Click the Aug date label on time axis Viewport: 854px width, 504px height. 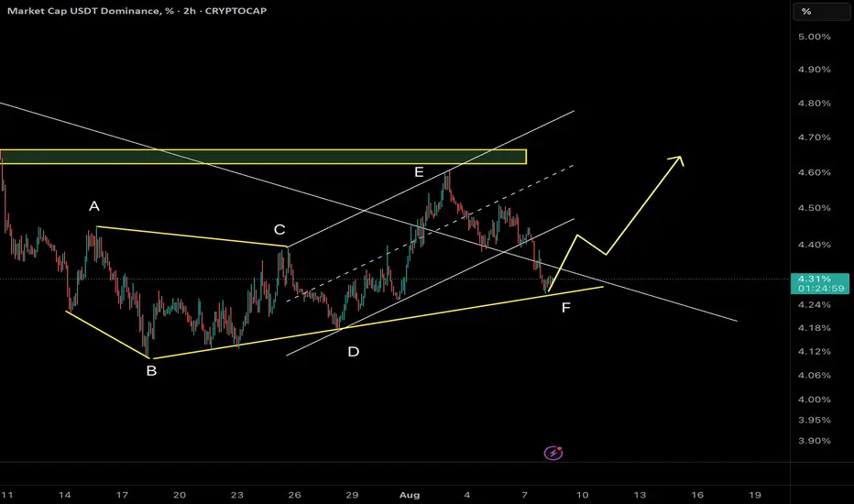[x=410, y=495]
